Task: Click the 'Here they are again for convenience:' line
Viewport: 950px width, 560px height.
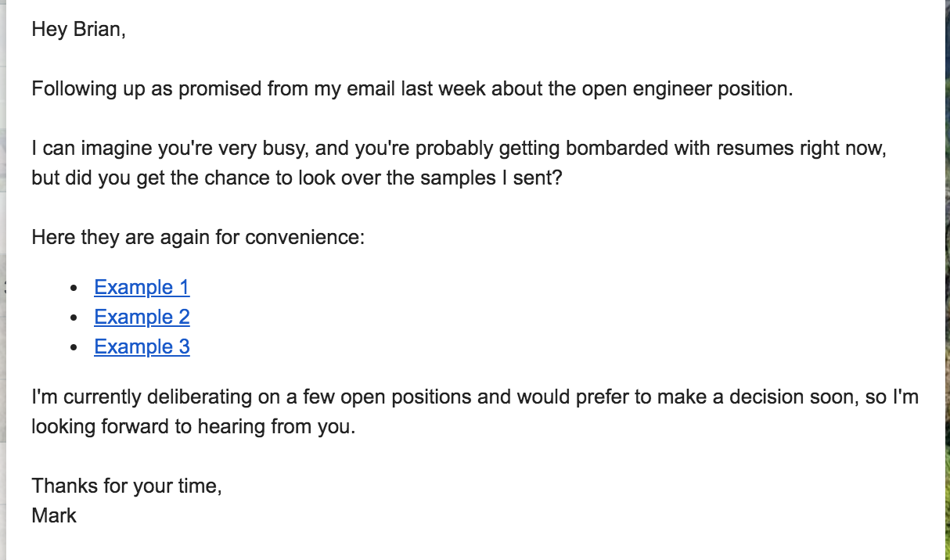Action: 198,236
